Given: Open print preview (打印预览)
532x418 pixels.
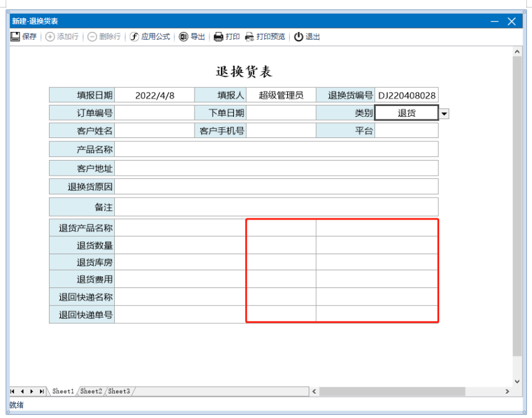Looking at the screenshot, I should (249, 37).
